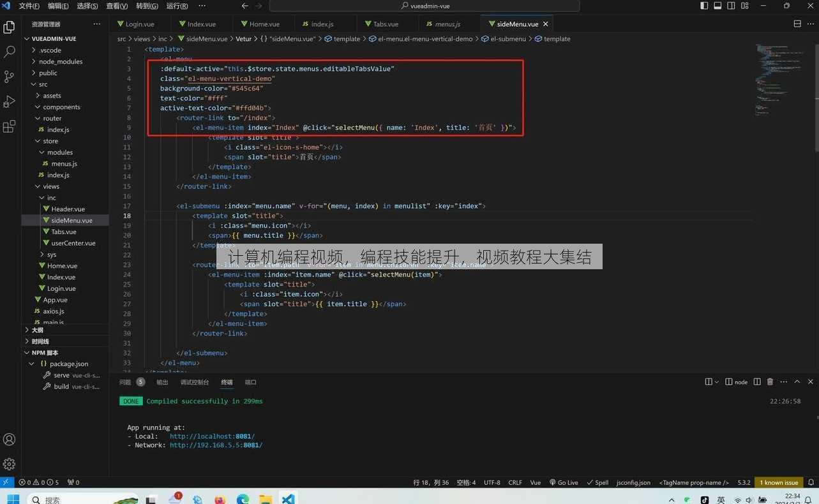Launch VS Code from Windows taskbar
The width and height of the screenshot is (819, 504).
tap(288, 499)
